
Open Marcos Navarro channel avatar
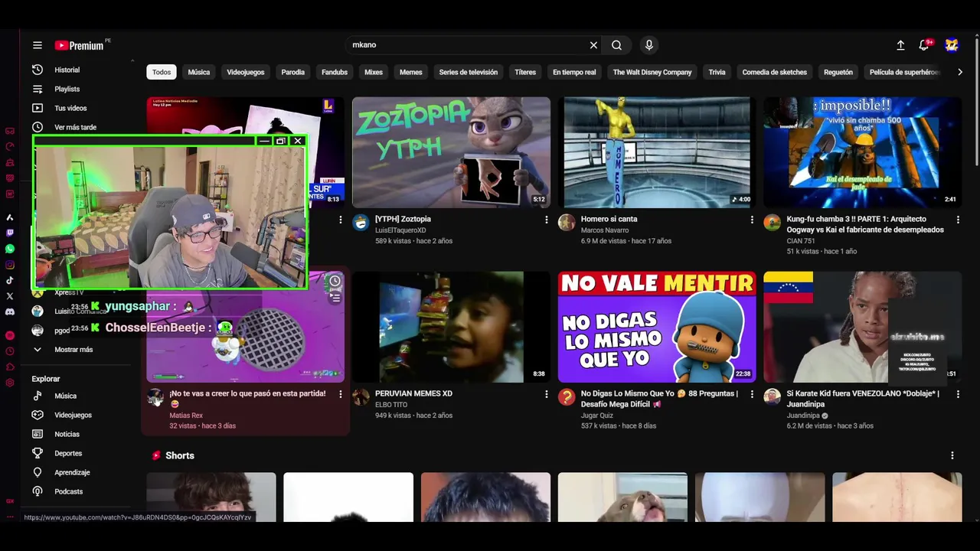[x=567, y=223]
